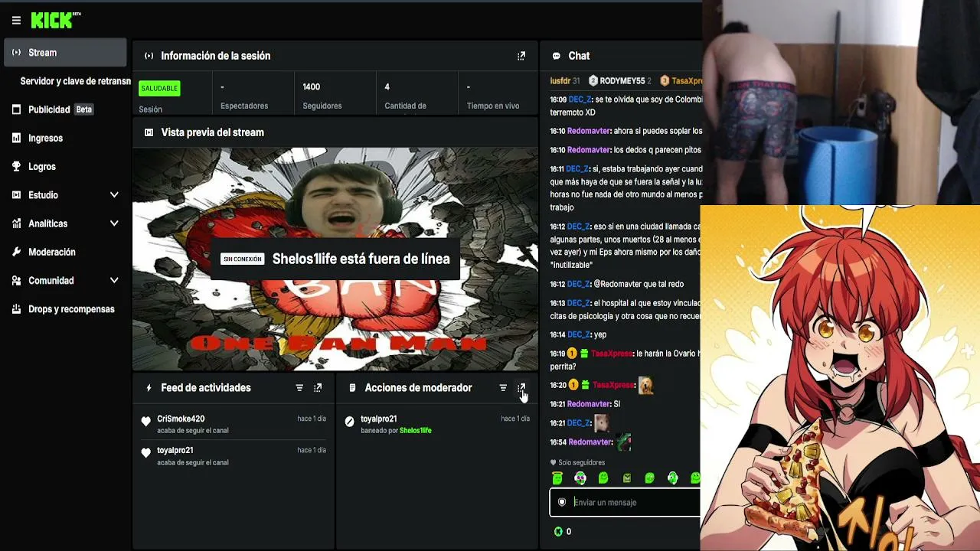This screenshot has width=980, height=551.
Task: Open the Publicidad megaphone icon in sidebar
Action: [x=16, y=109]
